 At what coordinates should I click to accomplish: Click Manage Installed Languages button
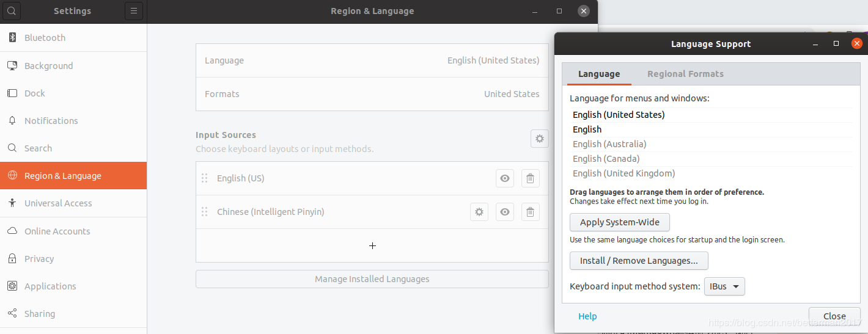(372, 279)
